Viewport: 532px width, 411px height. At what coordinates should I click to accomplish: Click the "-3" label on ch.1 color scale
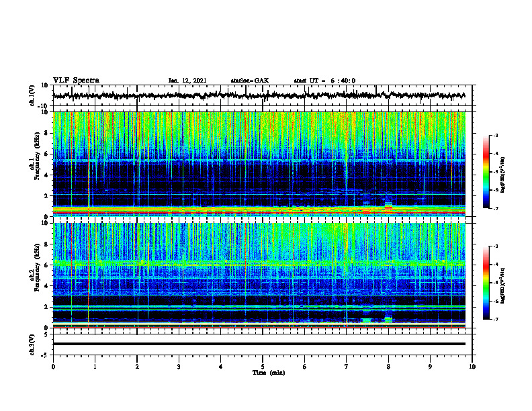click(496, 135)
